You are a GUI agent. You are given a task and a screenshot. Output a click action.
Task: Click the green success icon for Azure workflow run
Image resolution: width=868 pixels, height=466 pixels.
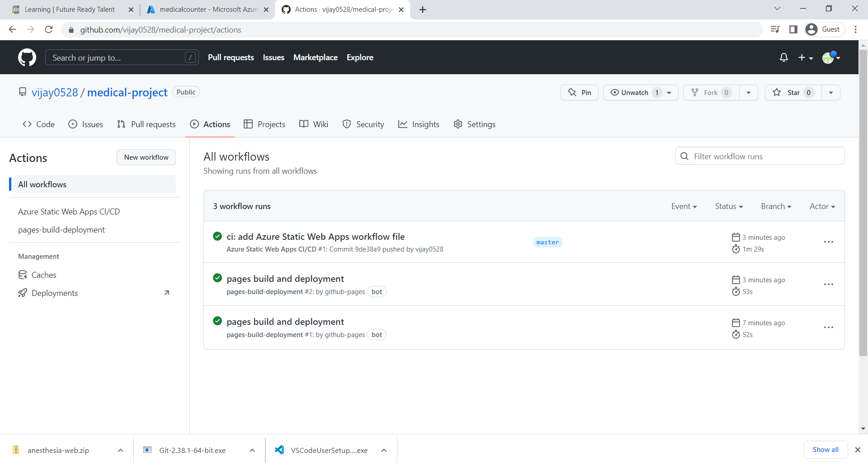217,236
